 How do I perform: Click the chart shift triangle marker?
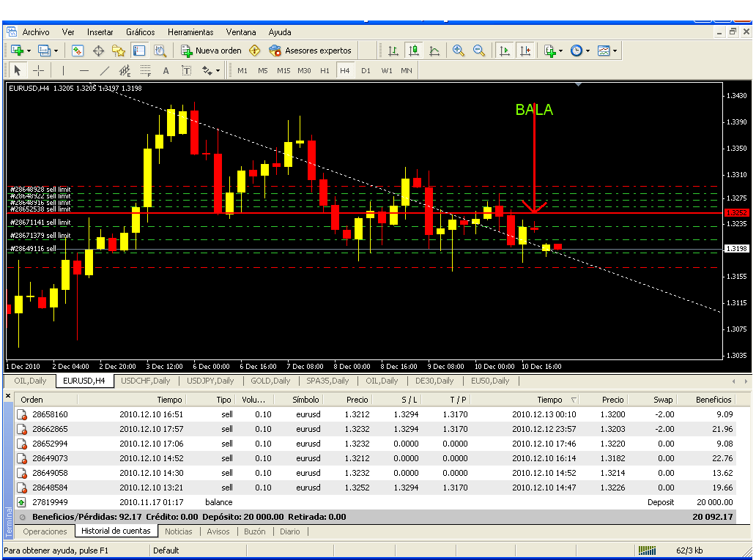pyautogui.click(x=578, y=85)
